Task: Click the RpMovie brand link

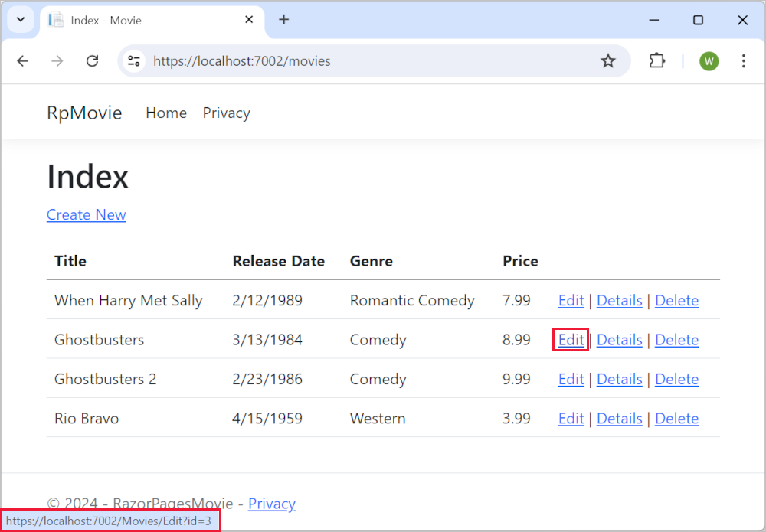Action: (84, 113)
